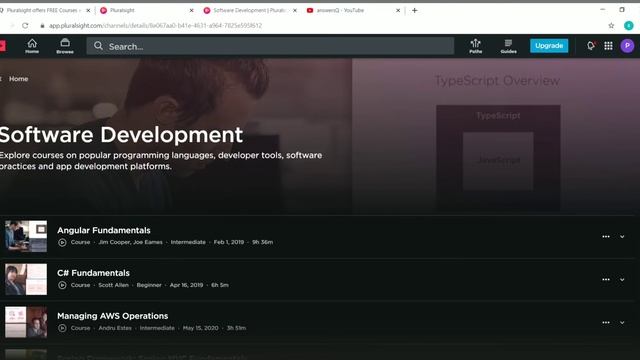Screen dimensions: 640x360
Task: Focus the Search input field
Action: click(x=270, y=46)
